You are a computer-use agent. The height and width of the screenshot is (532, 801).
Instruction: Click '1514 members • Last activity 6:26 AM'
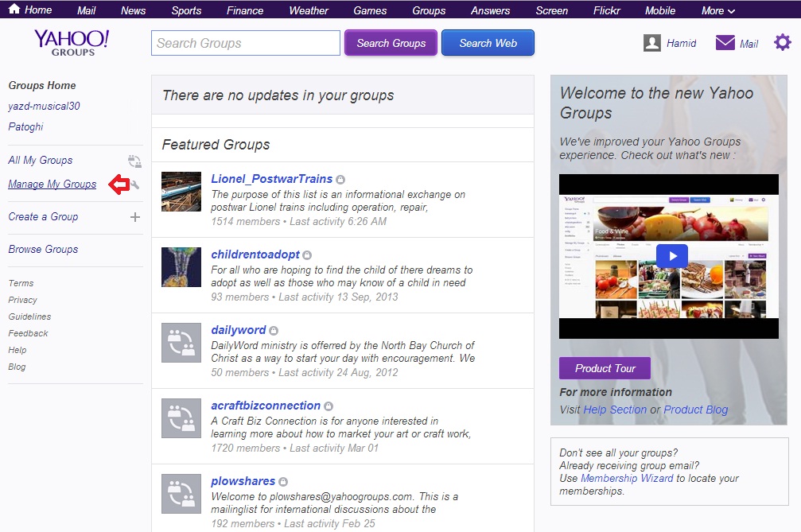click(x=299, y=221)
